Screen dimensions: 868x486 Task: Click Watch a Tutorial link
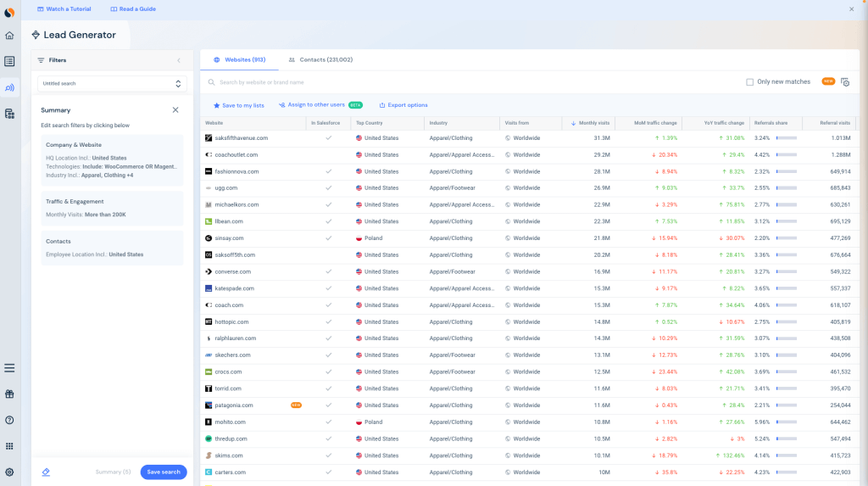(x=64, y=8)
